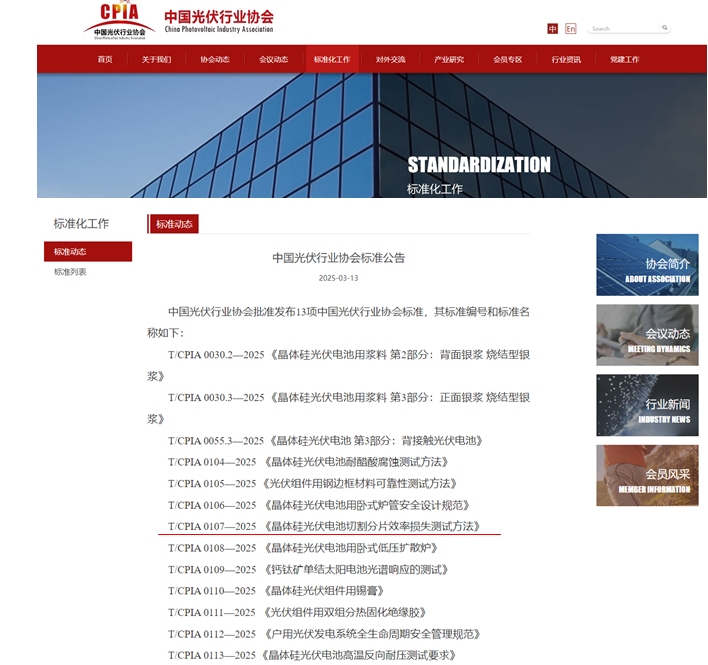Viewport: 708px width, 665px height.
Task: Open the 行业新闻 Industry News thumbnail
Action: (647, 405)
